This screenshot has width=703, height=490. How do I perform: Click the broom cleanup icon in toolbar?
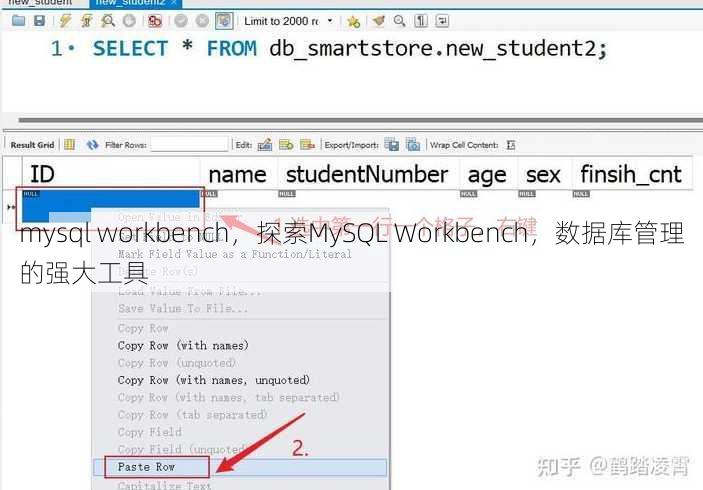point(378,21)
